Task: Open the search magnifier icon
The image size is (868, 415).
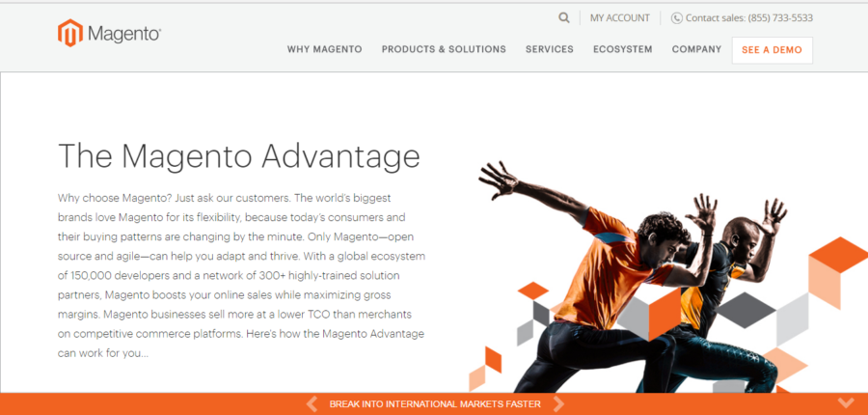Action: click(x=563, y=17)
